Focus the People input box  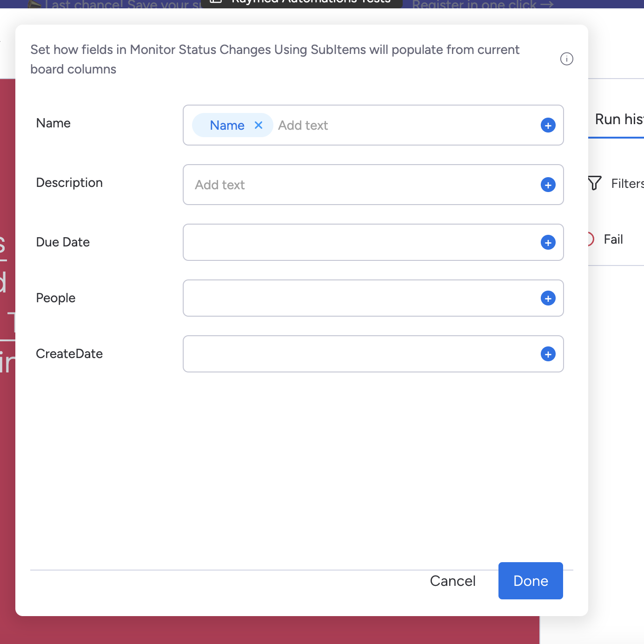pyautogui.click(x=373, y=298)
